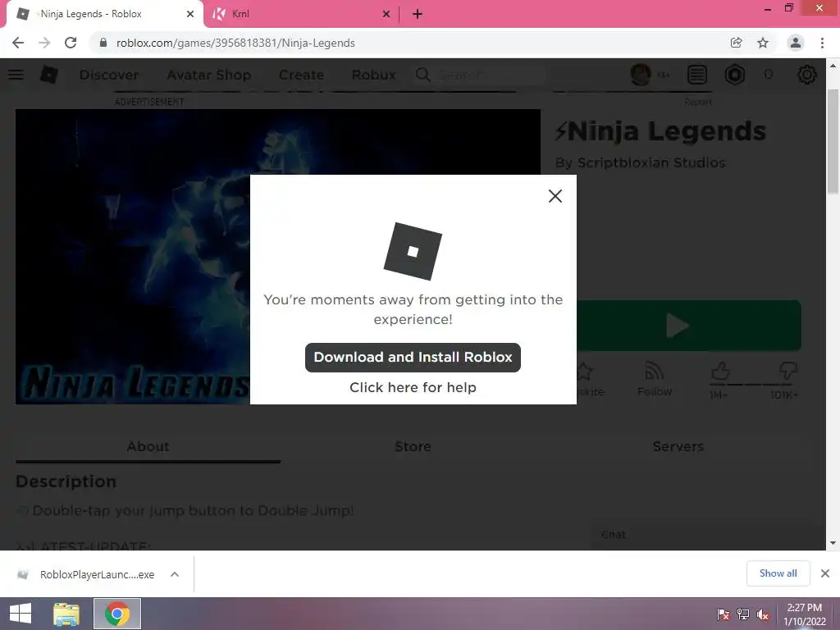Report the advertisement
The height and width of the screenshot is (630, 840).
pyautogui.click(x=697, y=102)
